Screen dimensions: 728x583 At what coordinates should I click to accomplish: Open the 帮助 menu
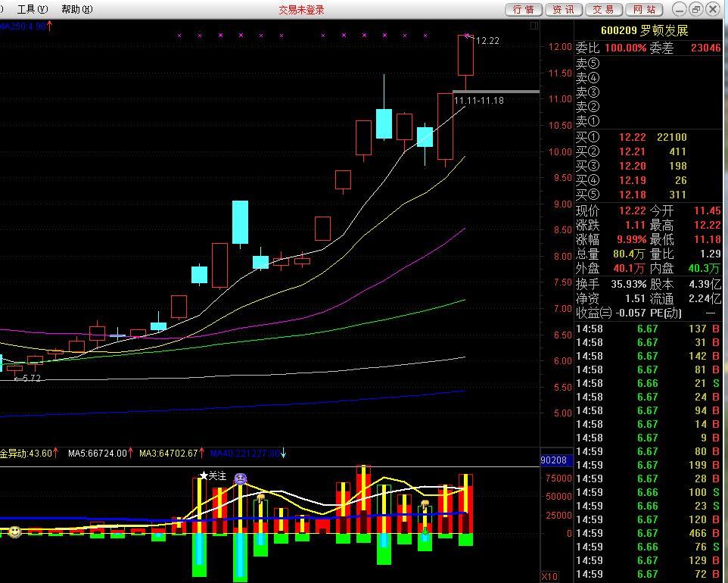coord(76,9)
